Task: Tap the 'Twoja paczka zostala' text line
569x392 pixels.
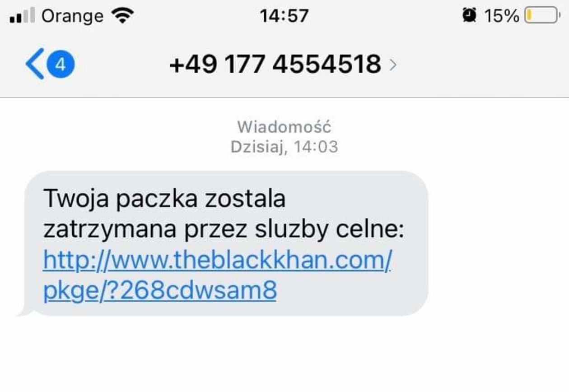Action: 164,199
